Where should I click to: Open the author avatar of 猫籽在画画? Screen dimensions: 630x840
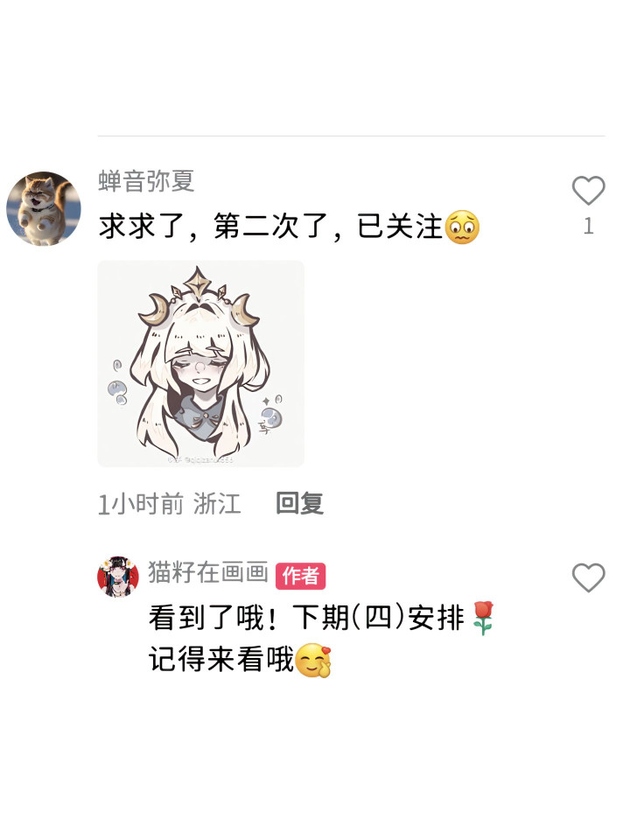coord(118,577)
